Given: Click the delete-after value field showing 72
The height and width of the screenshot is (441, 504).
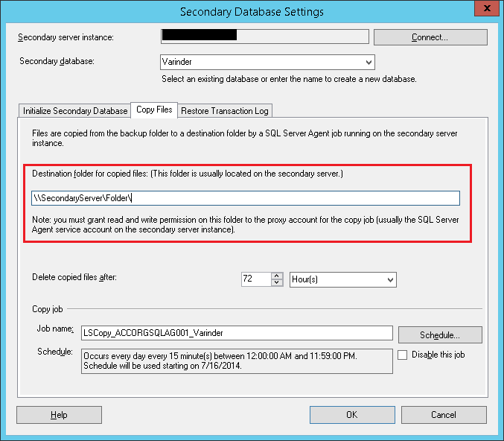Looking at the screenshot, I should tap(255, 279).
